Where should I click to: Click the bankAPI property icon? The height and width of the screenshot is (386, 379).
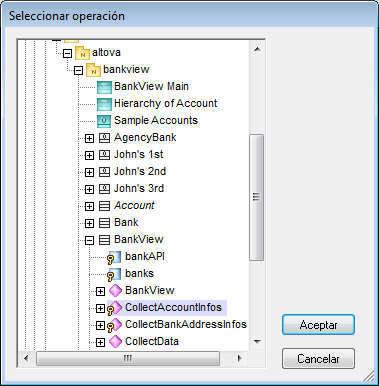coord(114,257)
